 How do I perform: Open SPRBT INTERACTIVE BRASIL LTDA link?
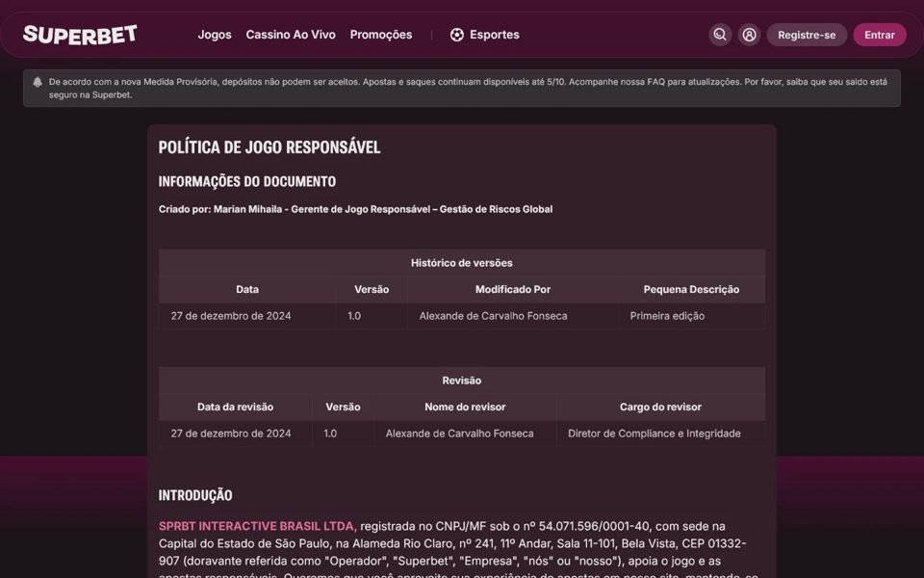258,526
